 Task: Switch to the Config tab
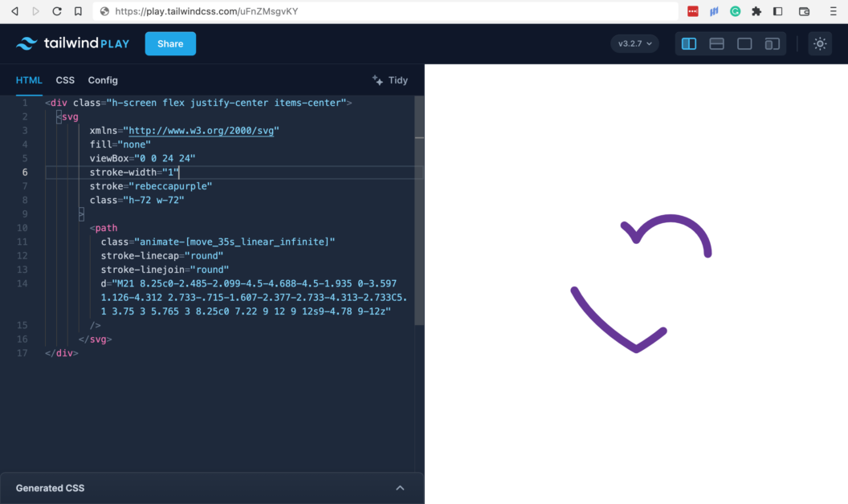[103, 80]
